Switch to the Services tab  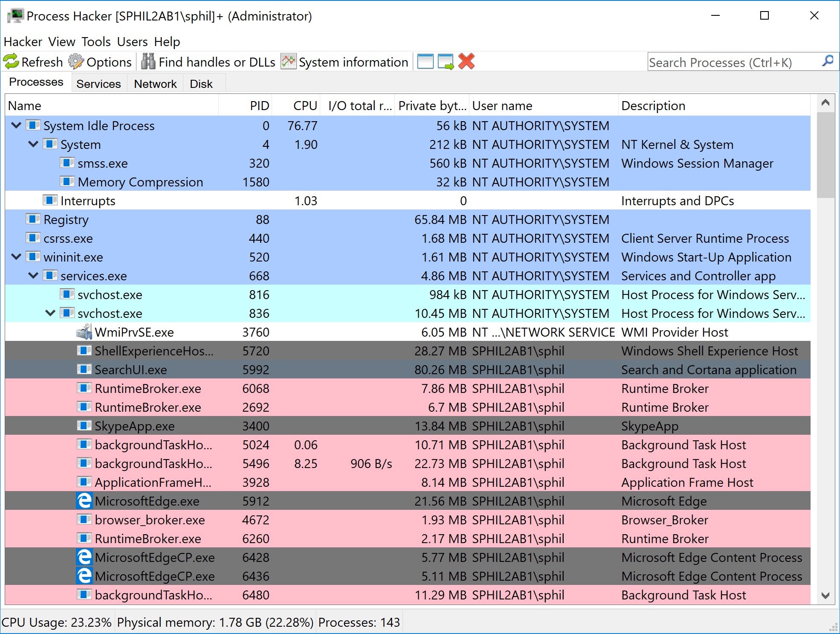(x=98, y=84)
